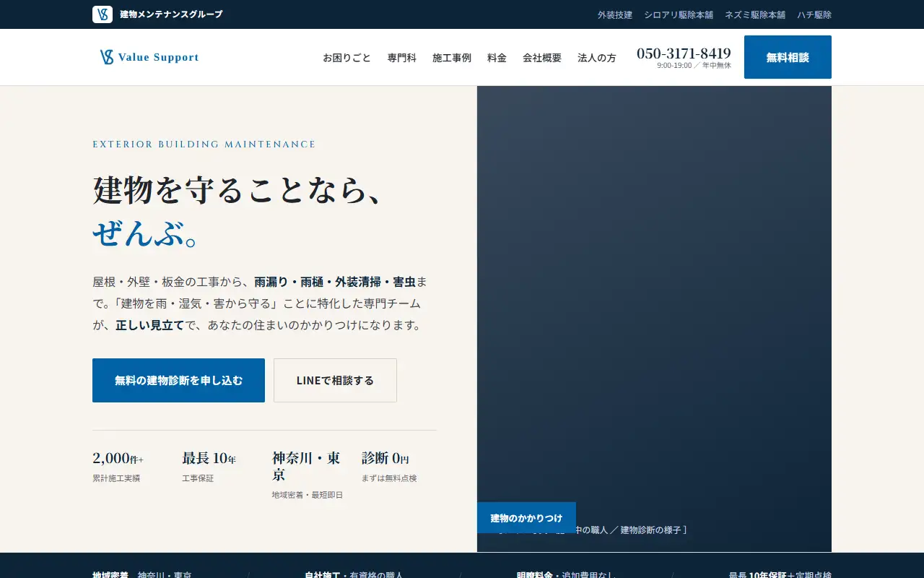Click the 累計施工実績 caption
The image size is (924, 578).
coord(116,478)
